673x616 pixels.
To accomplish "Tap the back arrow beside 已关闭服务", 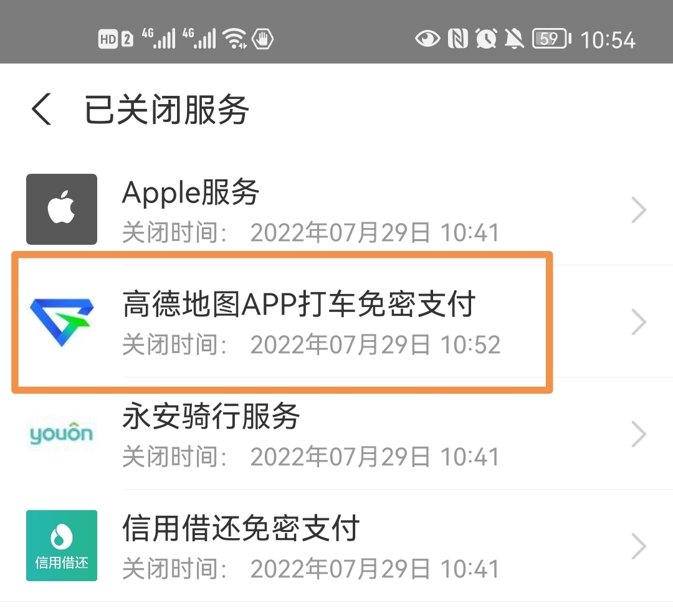I will [x=42, y=109].
